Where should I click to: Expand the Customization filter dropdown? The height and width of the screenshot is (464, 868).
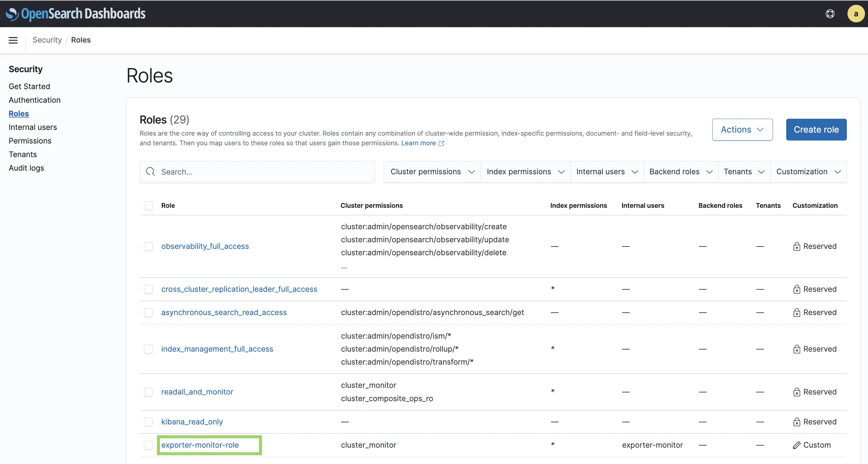(808, 172)
